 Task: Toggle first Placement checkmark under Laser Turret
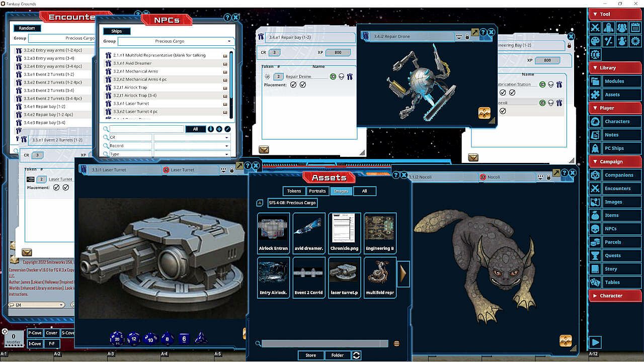[56, 188]
